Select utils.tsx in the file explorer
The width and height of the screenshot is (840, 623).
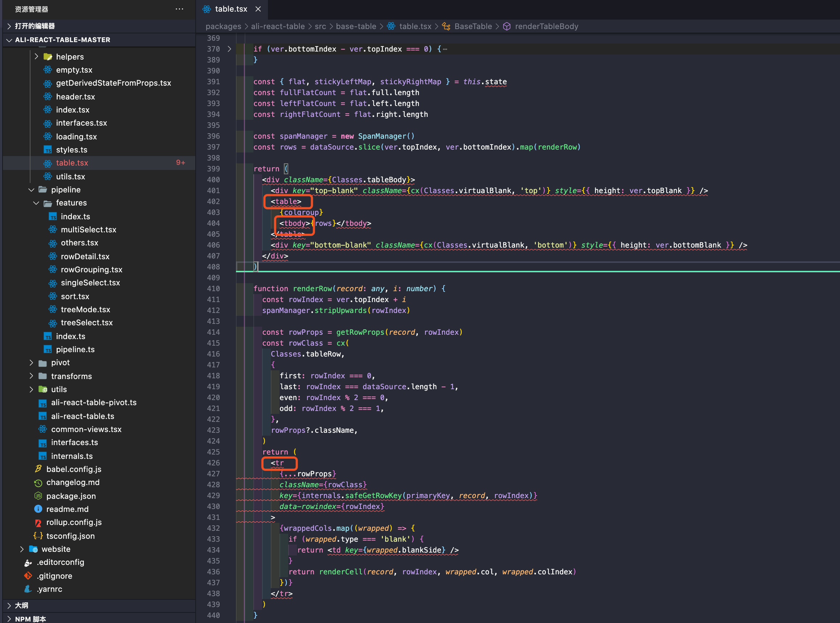coord(70,176)
